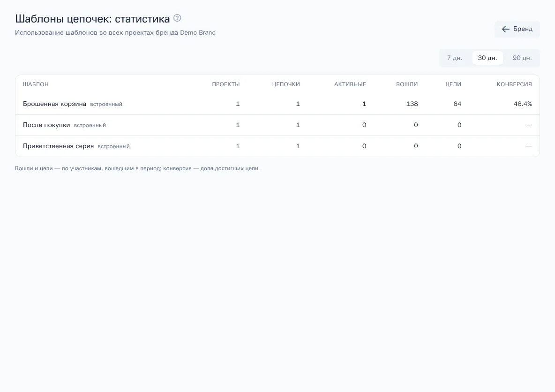Click встроенный tag next to После покупки
The image size is (555, 392).
pos(90,125)
